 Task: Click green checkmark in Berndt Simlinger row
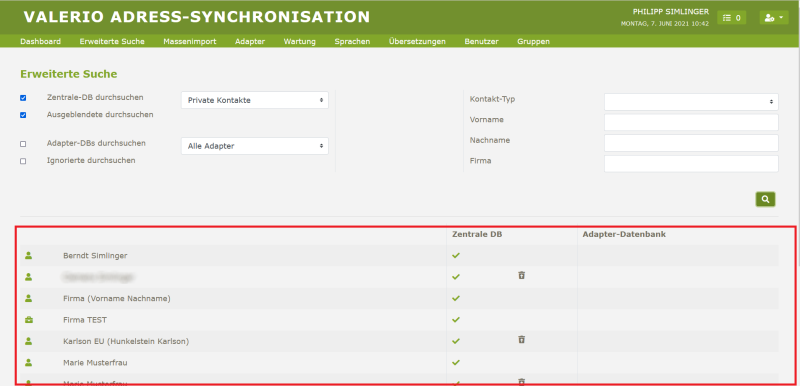click(456, 255)
